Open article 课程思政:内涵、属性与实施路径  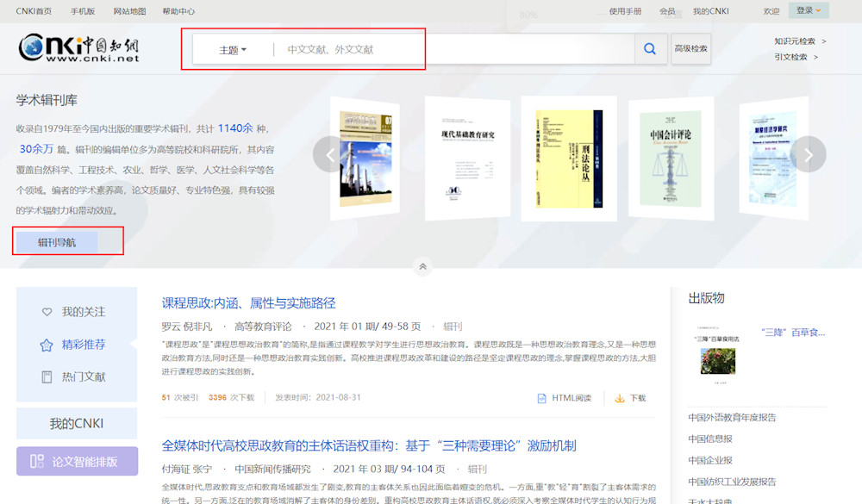coord(248,303)
